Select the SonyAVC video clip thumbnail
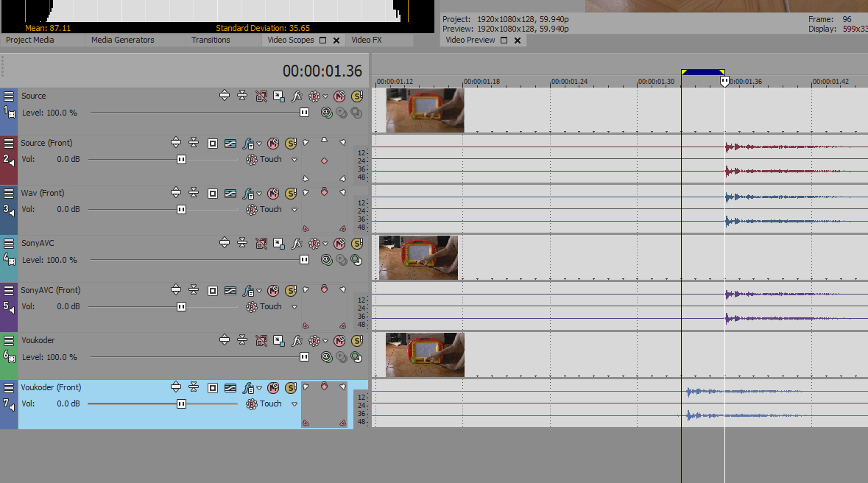This screenshot has height=483, width=868. click(x=418, y=258)
